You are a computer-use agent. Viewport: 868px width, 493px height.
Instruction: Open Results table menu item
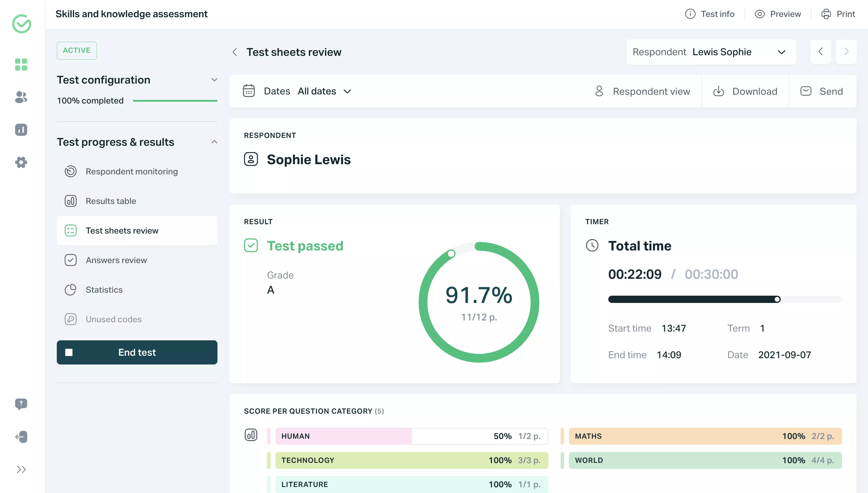137,201
